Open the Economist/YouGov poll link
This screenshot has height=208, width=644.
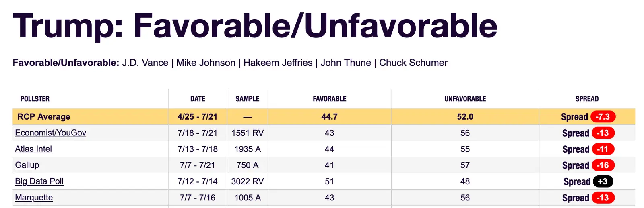pyautogui.click(x=50, y=133)
